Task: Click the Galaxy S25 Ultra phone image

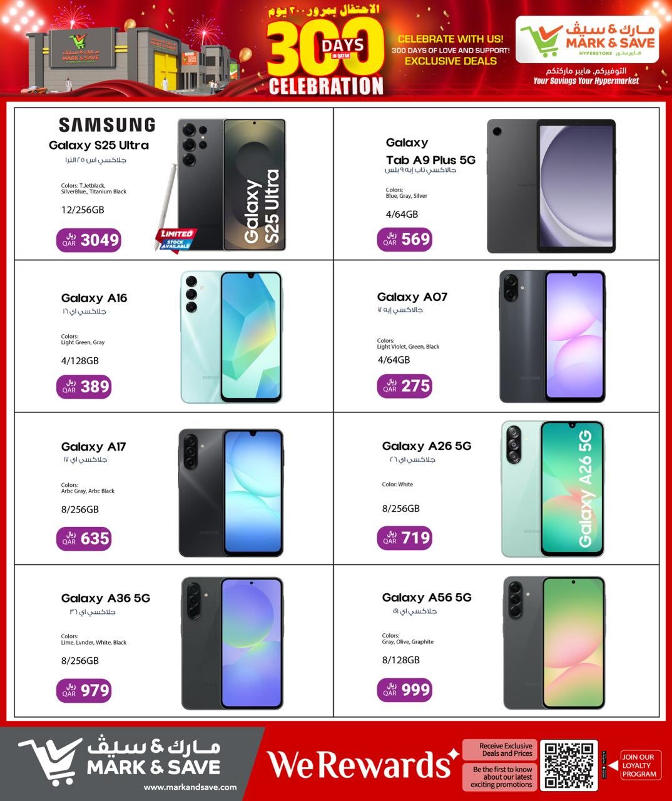Action: [232, 185]
